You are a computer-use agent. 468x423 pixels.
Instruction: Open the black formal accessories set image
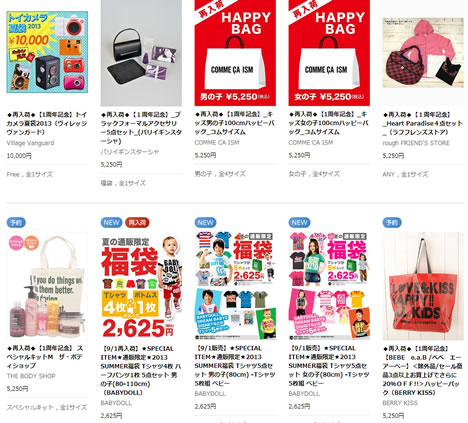pos(141,53)
